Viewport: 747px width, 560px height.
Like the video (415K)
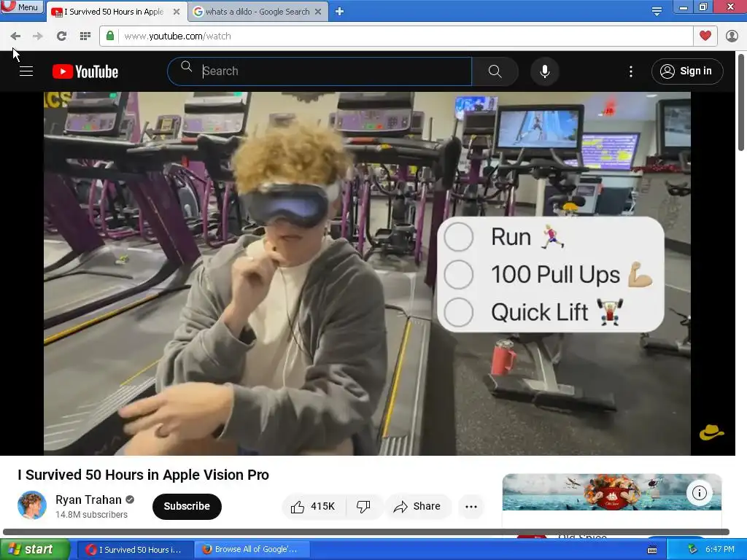(314, 506)
